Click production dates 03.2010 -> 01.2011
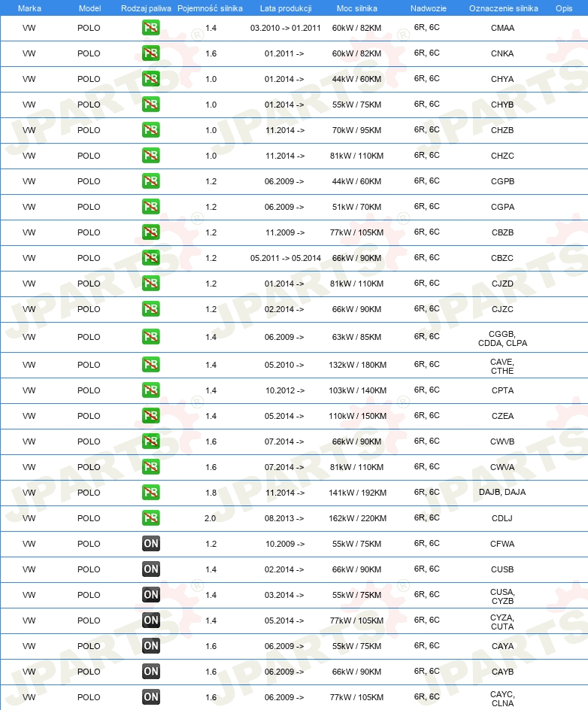 tap(285, 28)
